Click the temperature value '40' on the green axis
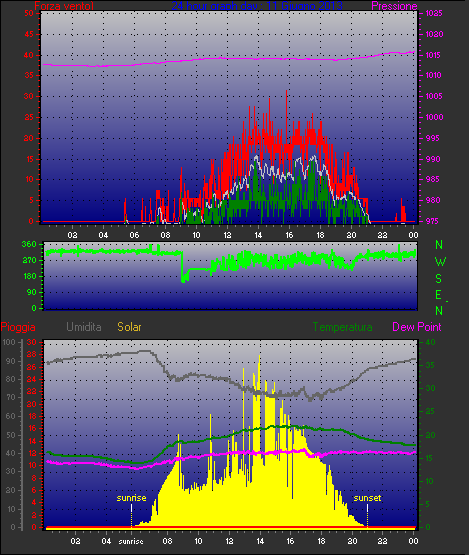This screenshot has height=555, width=469. [430, 342]
